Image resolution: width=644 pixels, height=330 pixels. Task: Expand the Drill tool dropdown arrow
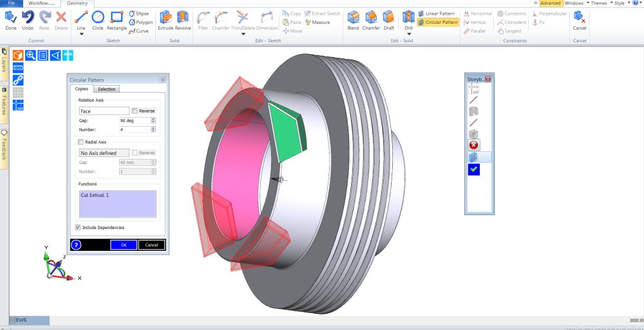408,35
